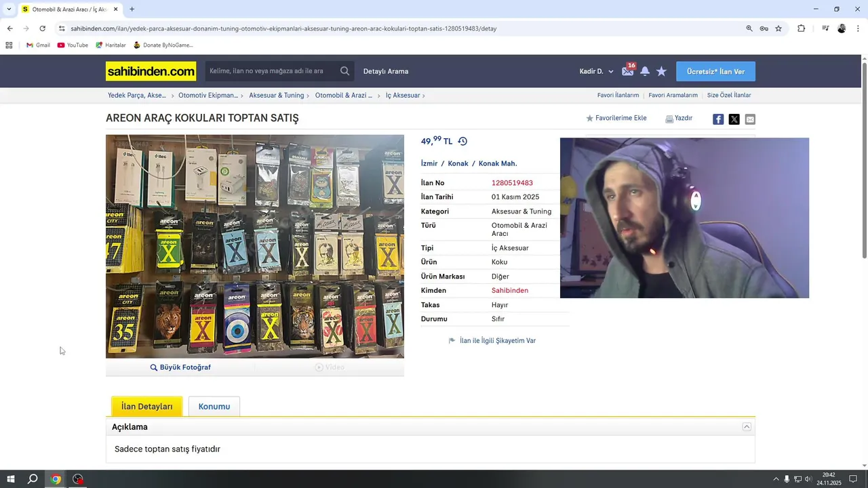Share listing on Facebook
The height and width of the screenshot is (488, 868).
[718, 119]
